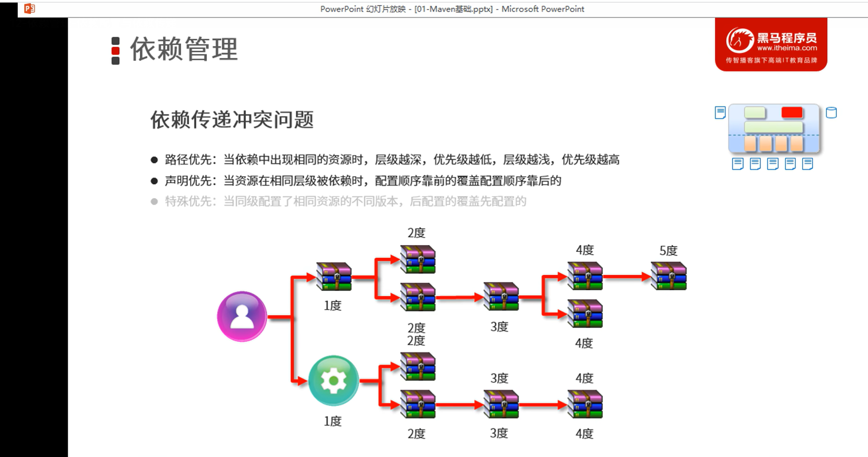The width and height of the screenshot is (868, 457).
Task: Click bottom-right 4度 archive in lower branch
Action: (x=585, y=404)
